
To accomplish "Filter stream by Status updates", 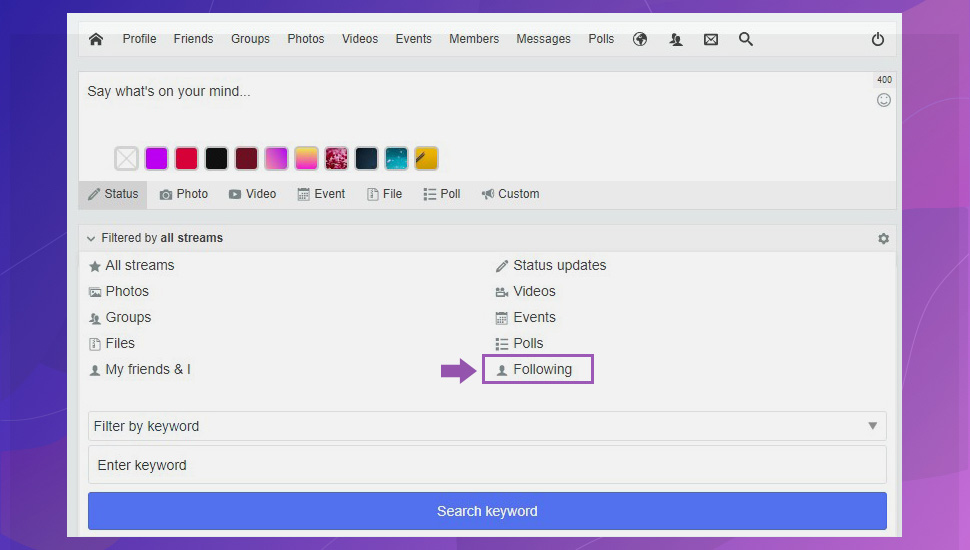I will pos(551,265).
